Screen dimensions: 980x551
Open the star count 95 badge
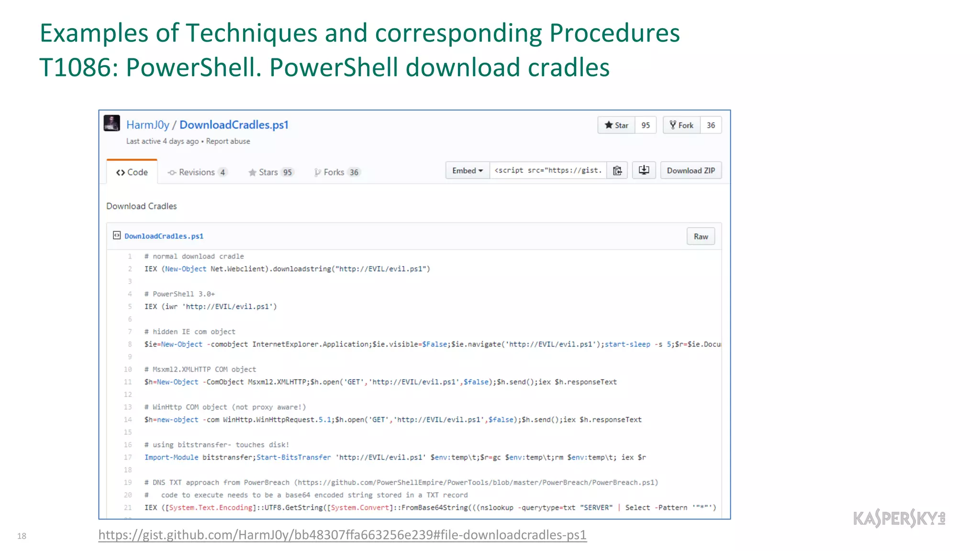646,125
